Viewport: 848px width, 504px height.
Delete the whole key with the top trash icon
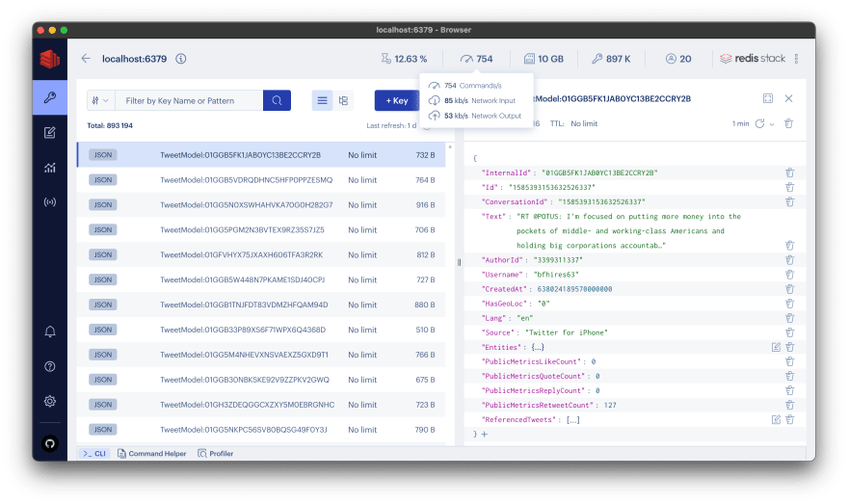[x=788, y=124]
